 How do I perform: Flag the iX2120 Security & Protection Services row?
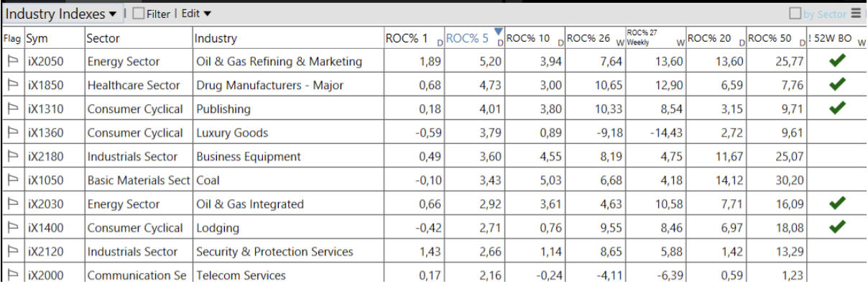click(x=12, y=252)
